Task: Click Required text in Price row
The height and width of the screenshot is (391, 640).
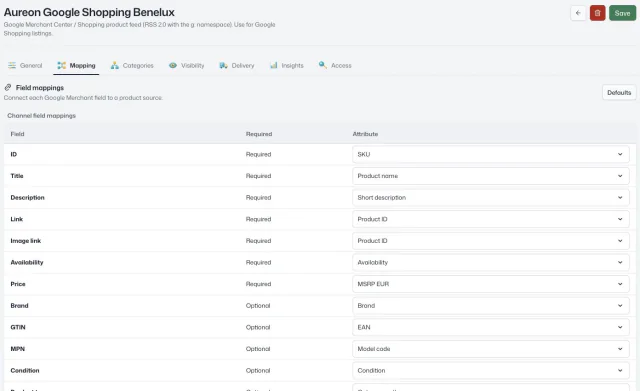Action: click(258, 284)
